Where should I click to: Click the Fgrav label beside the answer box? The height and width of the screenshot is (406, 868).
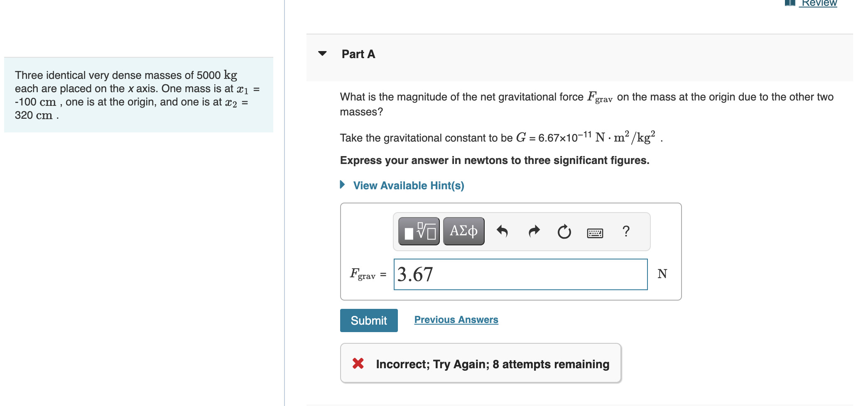coord(363,274)
